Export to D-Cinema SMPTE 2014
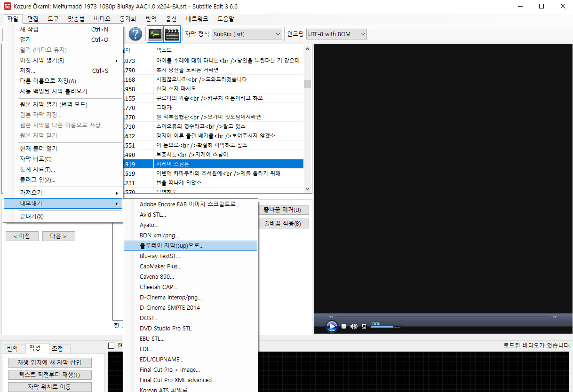The height and width of the screenshot is (392, 573). tap(190, 308)
